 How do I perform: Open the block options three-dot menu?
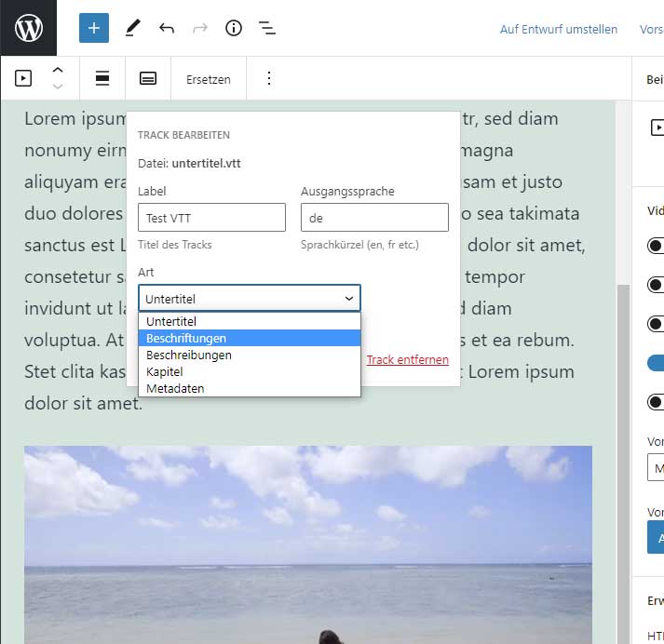(x=269, y=79)
